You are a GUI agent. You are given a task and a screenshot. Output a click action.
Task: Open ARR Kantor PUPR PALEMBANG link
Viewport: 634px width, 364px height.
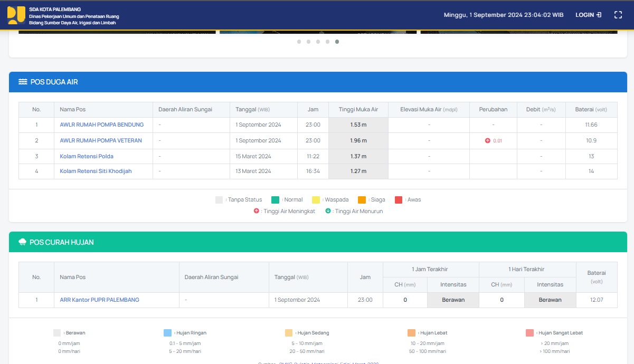(99, 300)
